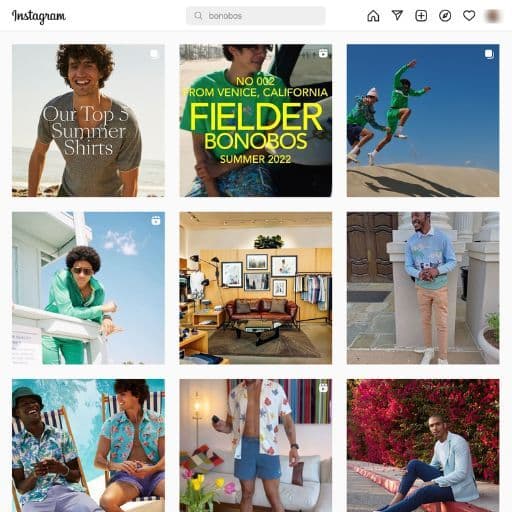The image size is (512, 512).
Task: Click the search magnifier icon
Action: coord(198,16)
